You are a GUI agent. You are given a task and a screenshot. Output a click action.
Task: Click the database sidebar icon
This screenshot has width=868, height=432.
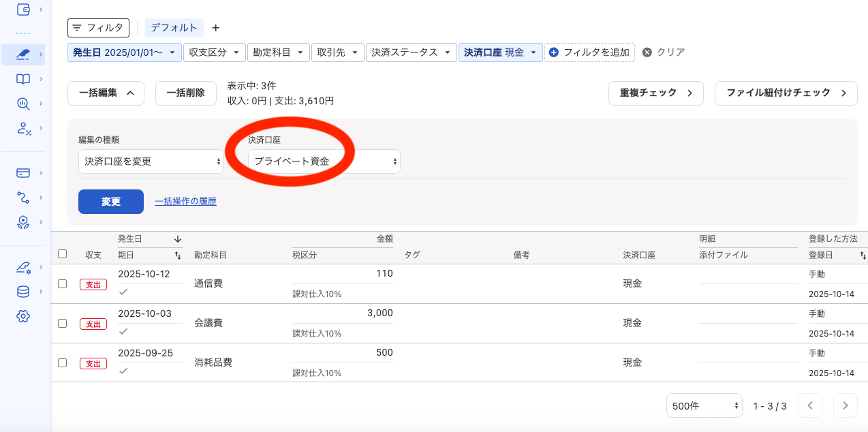24,292
